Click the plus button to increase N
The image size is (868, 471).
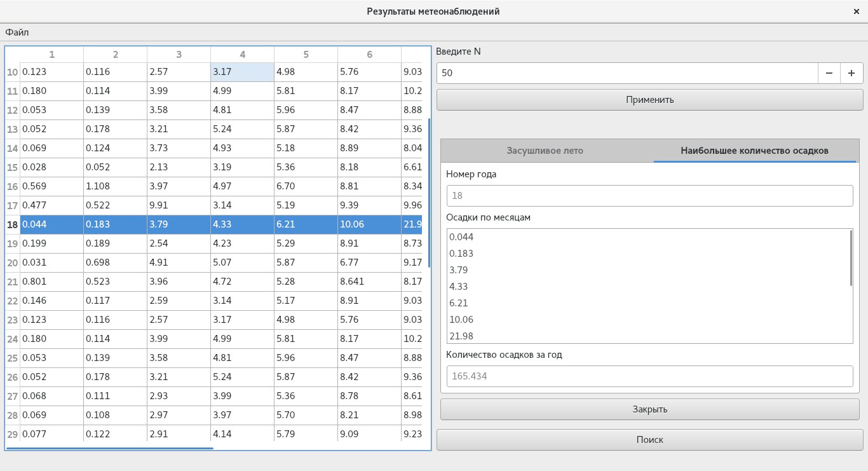point(851,73)
